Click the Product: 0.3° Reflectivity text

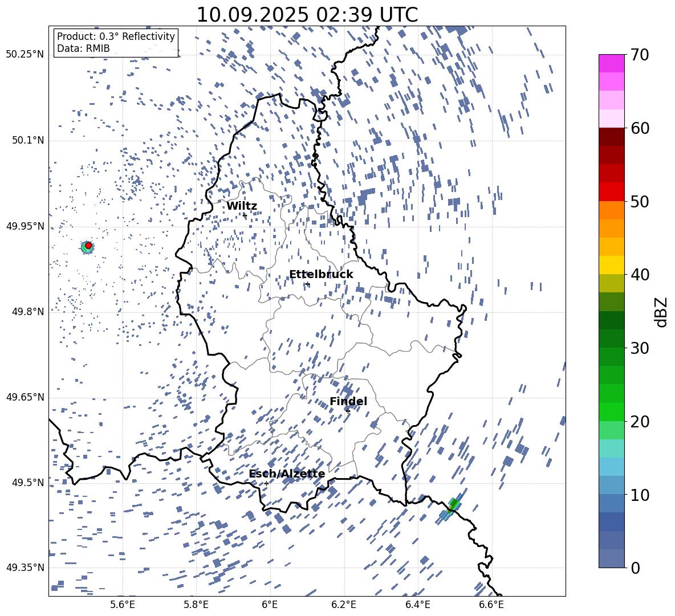pos(116,36)
